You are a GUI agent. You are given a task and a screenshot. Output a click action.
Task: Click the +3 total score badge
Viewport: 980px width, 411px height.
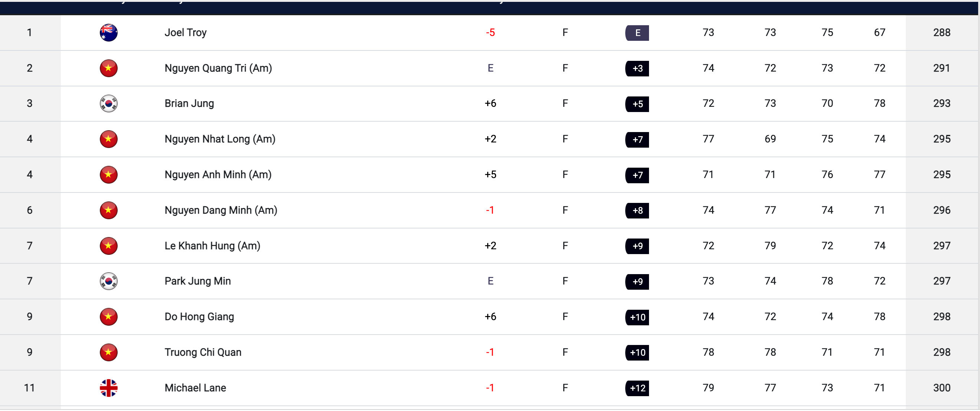(x=637, y=68)
